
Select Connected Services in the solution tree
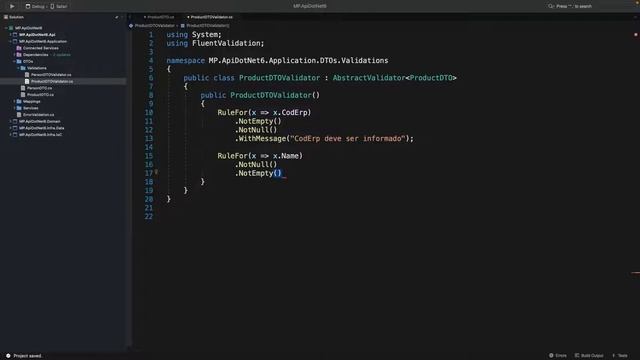coord(40,48)
